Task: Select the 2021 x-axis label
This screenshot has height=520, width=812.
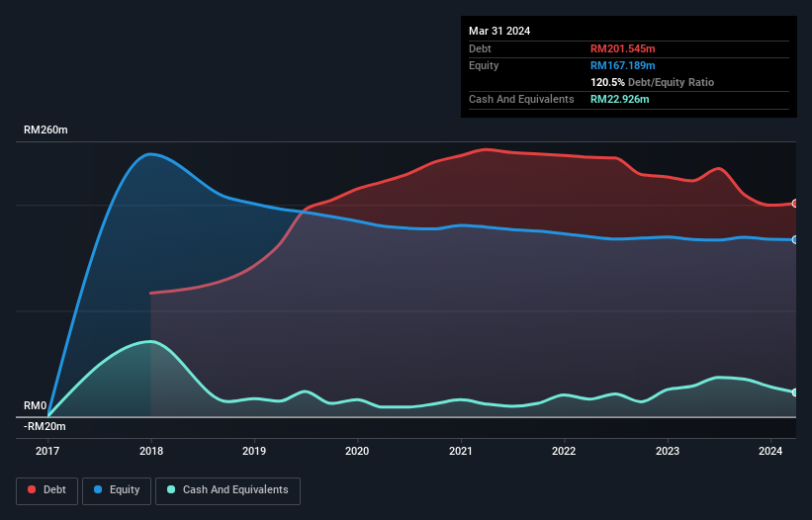Action: [x=461, y=451]
